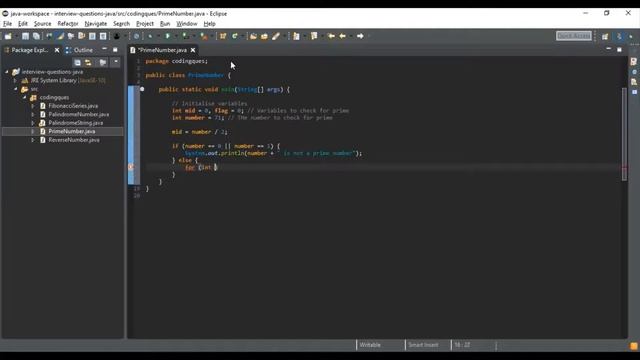Close the Package Explorer view tab

click(x=57, y=50)
